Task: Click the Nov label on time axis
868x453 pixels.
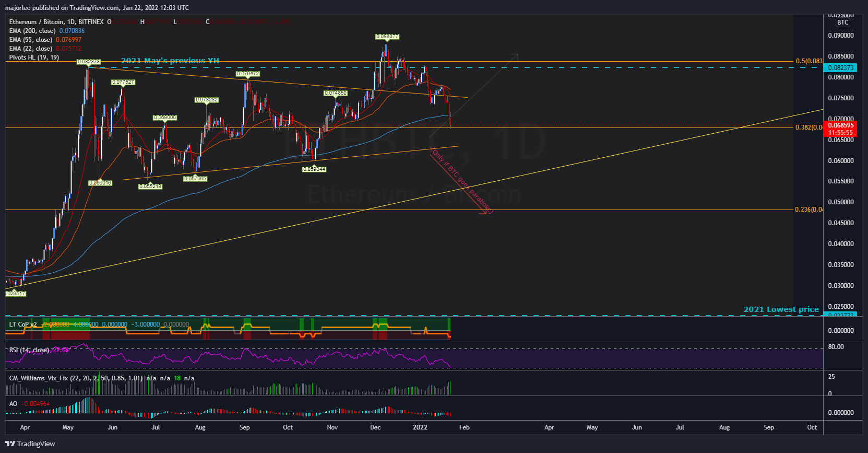Action: tap(332, 427)
